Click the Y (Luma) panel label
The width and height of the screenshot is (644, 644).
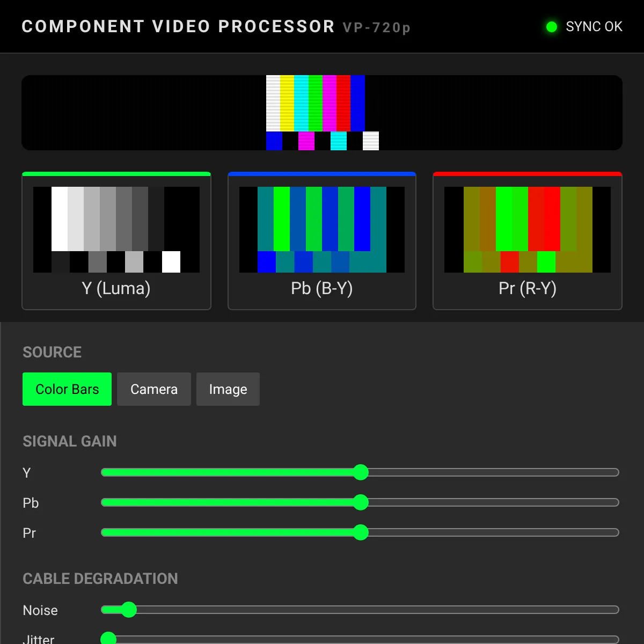coord(116,288)
